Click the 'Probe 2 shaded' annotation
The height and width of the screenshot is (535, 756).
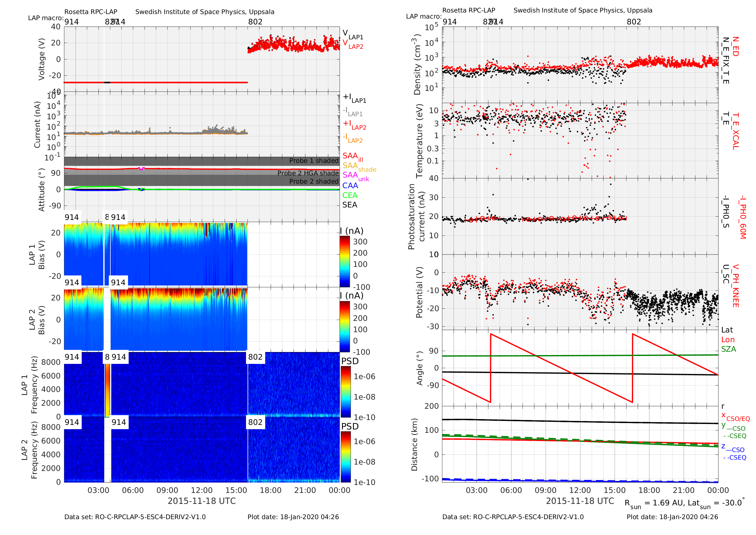pyautogui.click(x=314, y=181)
